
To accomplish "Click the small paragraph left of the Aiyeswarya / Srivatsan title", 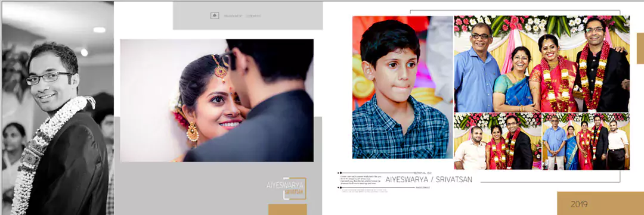I will (x=361, y=180).
